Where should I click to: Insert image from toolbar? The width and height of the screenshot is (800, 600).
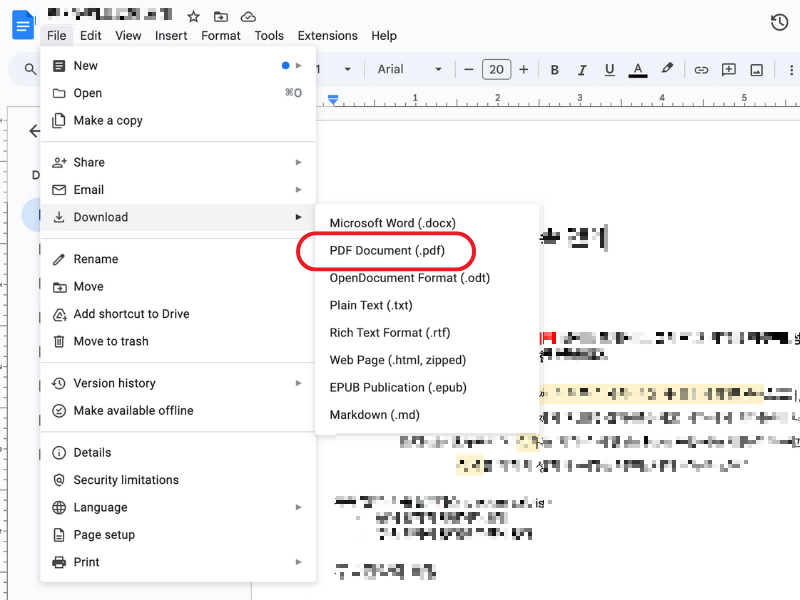click(x=757, y=69)
